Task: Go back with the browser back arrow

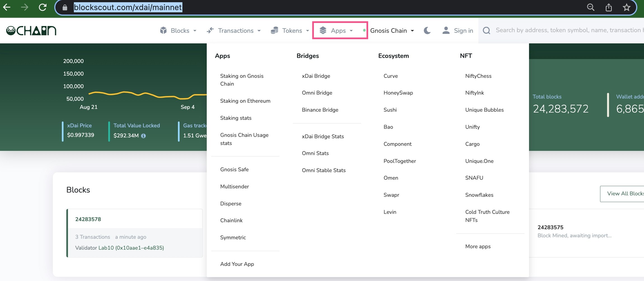Action: [x=7, y=7]
